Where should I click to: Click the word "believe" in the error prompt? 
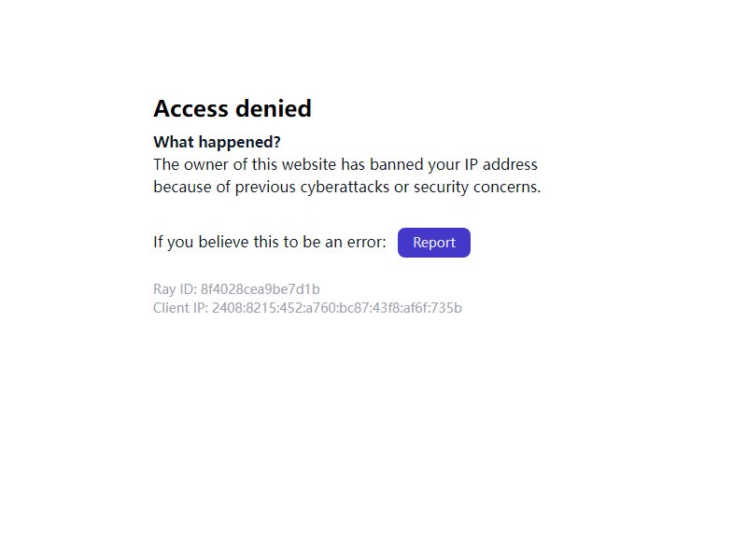pos(224,243)
